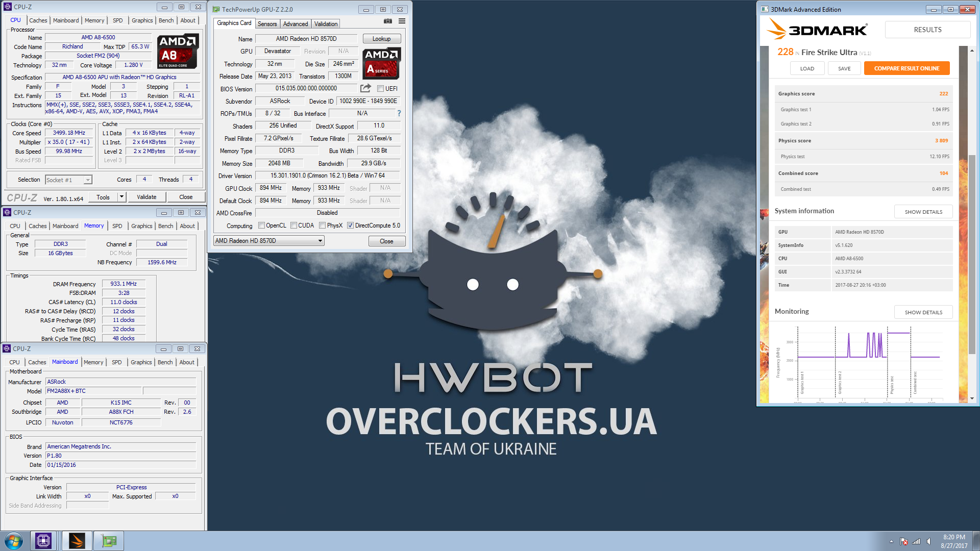980x551 pixels.
Task: Open the Advanced tab in GPU-Z
Action: pyautogui.click(x=296, y=24)
